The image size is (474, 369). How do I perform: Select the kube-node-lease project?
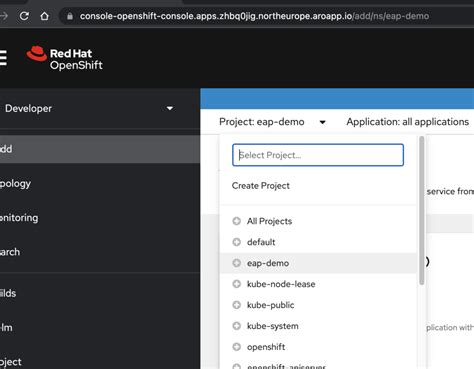[x=281, y=284]
